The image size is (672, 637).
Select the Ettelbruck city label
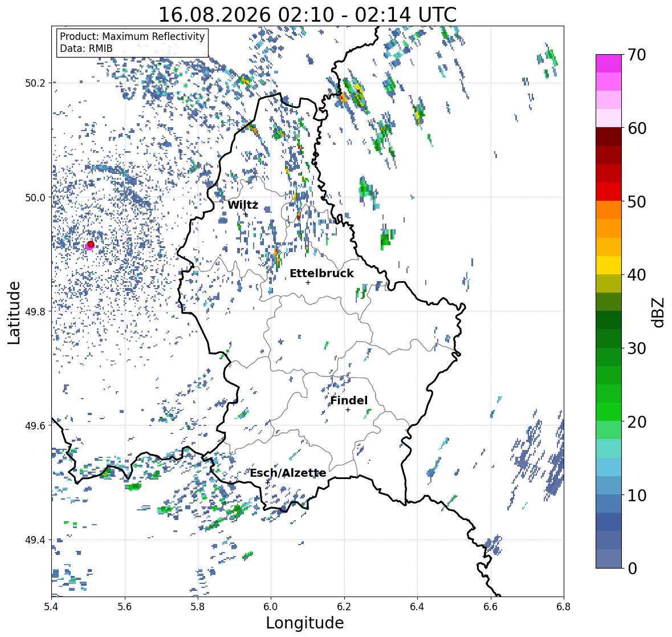[x=322, y=273]
